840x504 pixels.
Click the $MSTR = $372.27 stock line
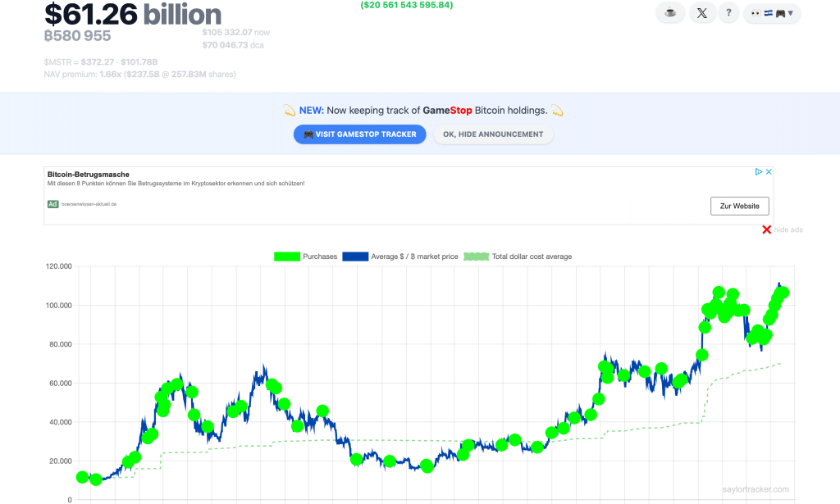101,62
